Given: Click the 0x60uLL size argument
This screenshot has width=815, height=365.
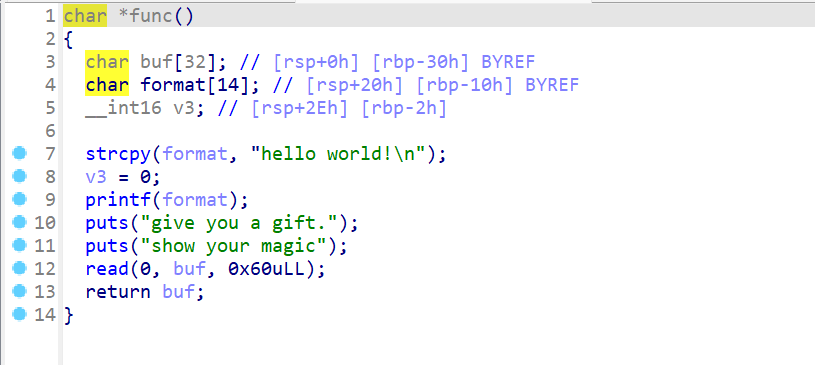Looking at the screenshot, I should [266, 269].
